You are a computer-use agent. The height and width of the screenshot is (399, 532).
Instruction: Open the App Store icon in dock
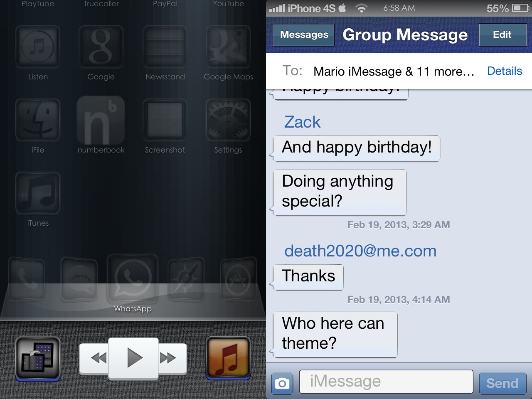click(x=239, y=279)
